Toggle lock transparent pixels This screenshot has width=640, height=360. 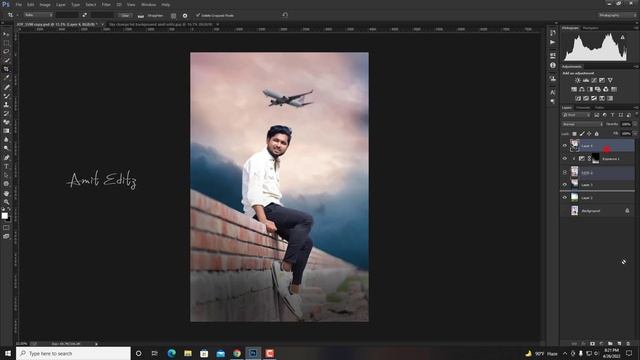(x=574, y=134)
